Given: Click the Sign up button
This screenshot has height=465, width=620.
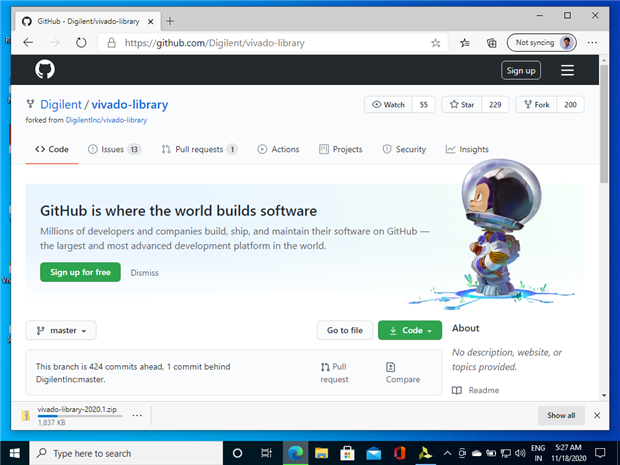Looking at the screenshot, I should pyautogui.click(x=521, y=70).
